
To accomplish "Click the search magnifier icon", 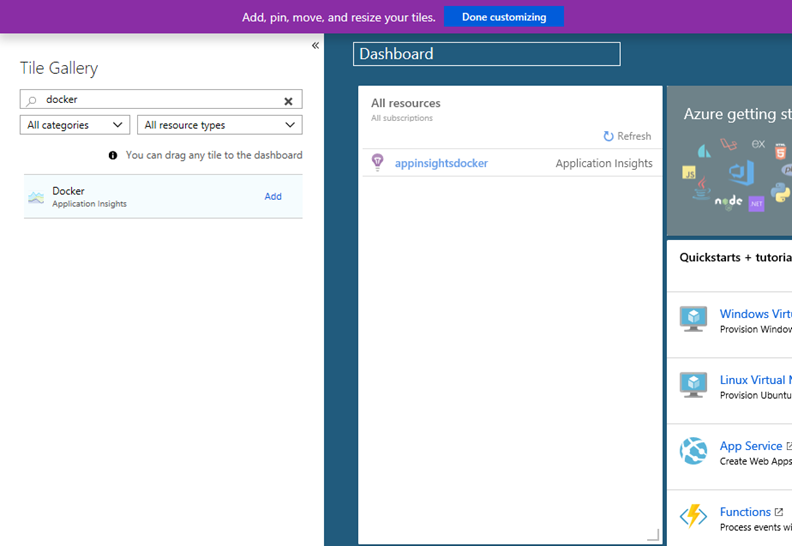I will pyautogui.click(x=31, y=101).
